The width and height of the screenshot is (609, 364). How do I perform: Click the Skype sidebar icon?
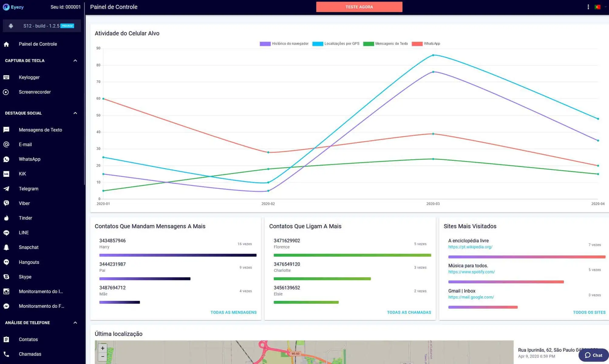6,277
